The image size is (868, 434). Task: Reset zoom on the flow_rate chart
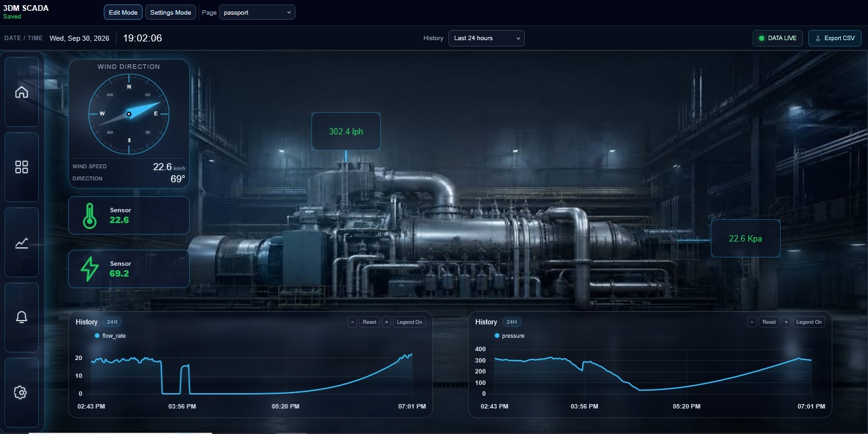[369, 322]
